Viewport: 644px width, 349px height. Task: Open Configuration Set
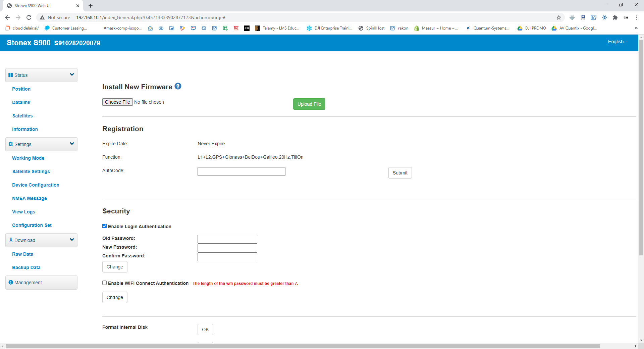32,225
